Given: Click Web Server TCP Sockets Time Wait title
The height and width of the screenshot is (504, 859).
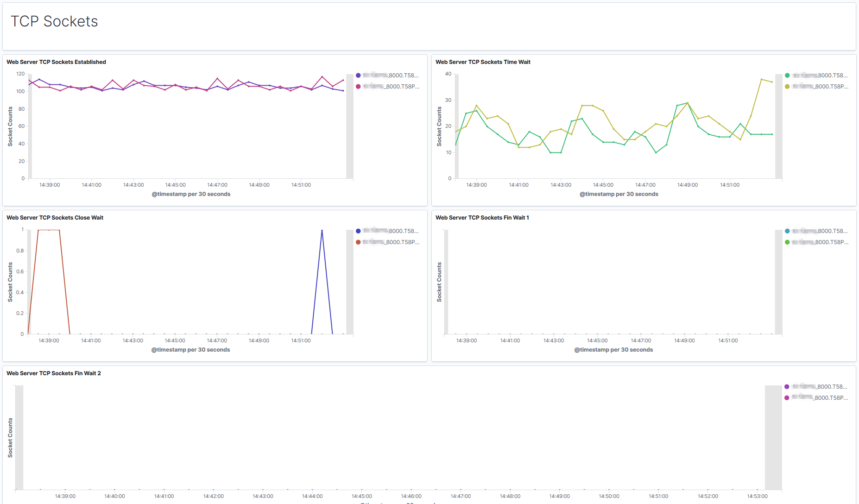Looking at the screenshot, I should coord(483,62).
